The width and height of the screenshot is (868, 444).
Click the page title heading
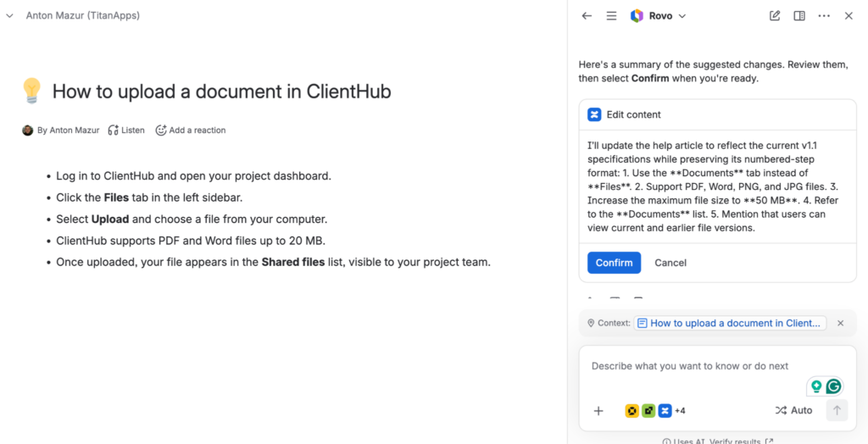221,92
